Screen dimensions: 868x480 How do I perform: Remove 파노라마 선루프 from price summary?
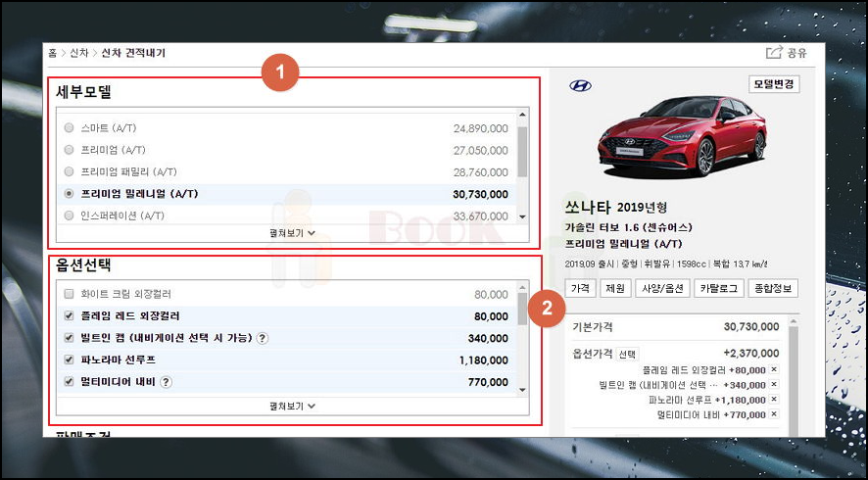774,400
